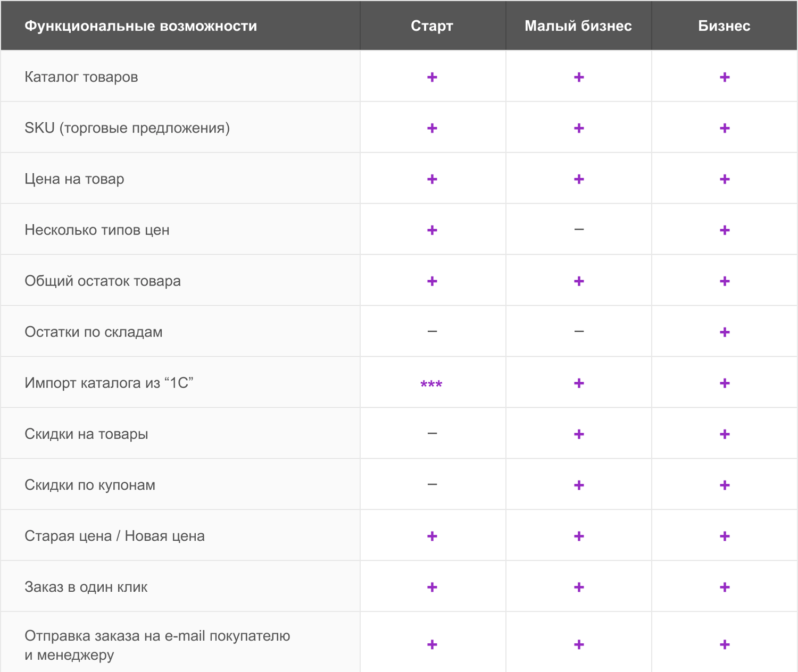Viewport: 798px width, 672px height.
Task: Click dash for Несколько типов цен in Малый бизнес
Action: point(579,230)
